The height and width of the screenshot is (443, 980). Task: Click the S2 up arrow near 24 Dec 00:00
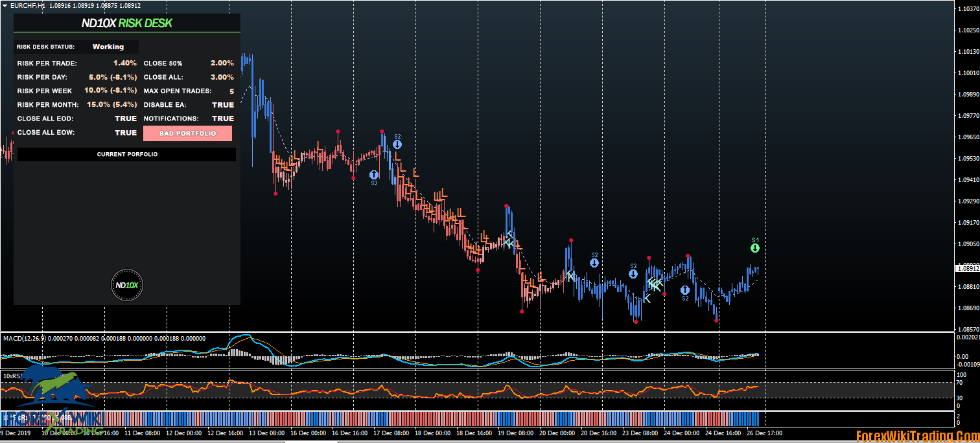pyautogui.click(x=685, y=290)
